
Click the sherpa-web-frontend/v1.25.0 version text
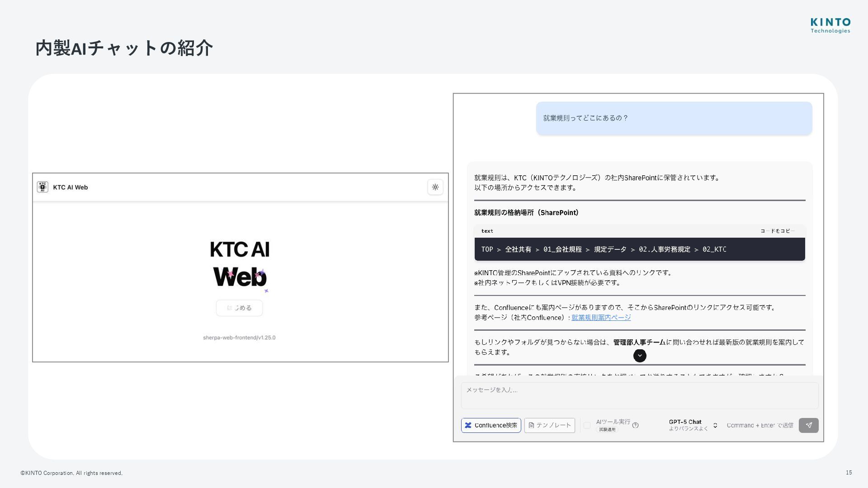pos(239,338)
